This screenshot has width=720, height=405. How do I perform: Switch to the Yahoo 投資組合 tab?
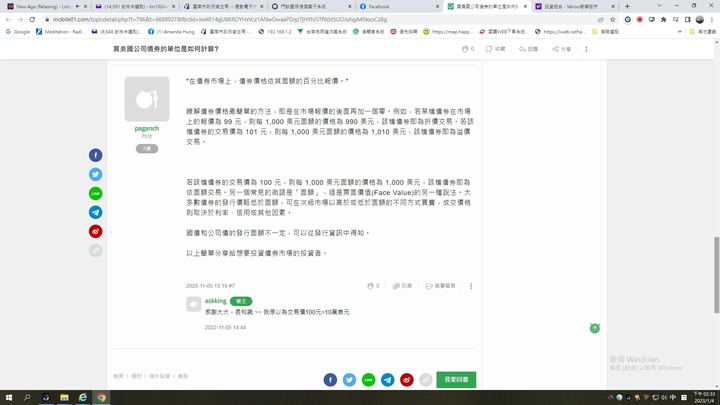[x=575, y=6]
